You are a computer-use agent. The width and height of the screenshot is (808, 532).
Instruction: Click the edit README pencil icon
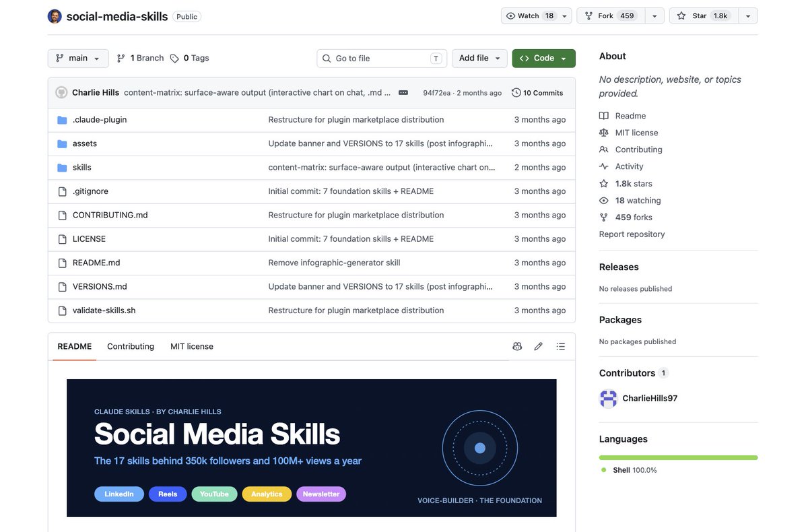[538, 346]
